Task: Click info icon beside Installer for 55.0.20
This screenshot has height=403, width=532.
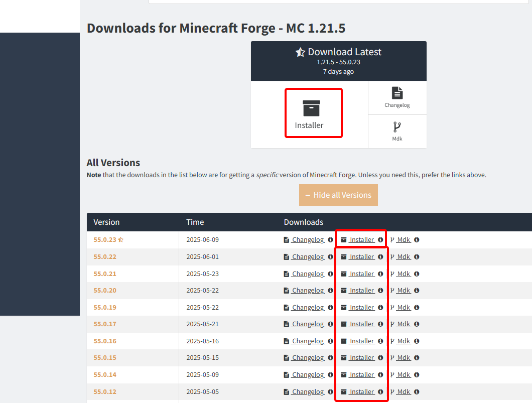Action: click(x=380, y=291)
